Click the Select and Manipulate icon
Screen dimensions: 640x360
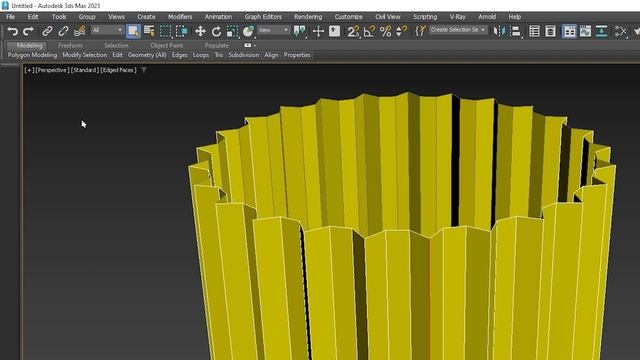point(318,31)
